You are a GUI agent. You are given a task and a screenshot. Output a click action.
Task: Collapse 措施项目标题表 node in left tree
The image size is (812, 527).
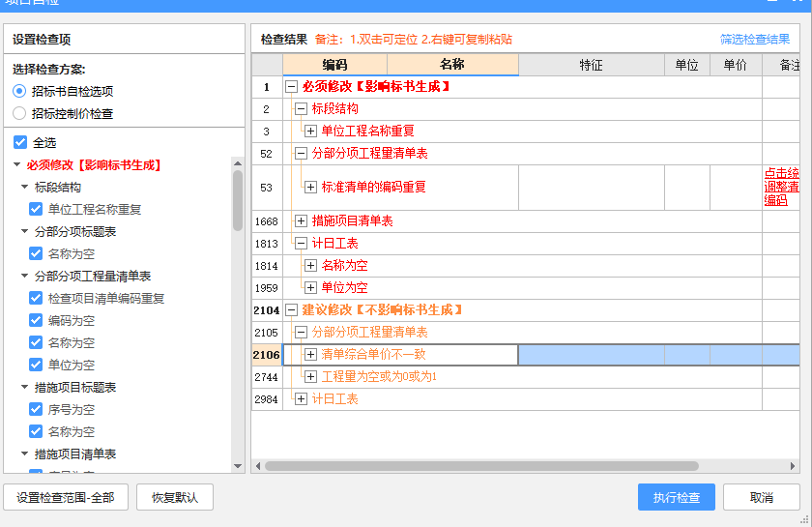24,387
